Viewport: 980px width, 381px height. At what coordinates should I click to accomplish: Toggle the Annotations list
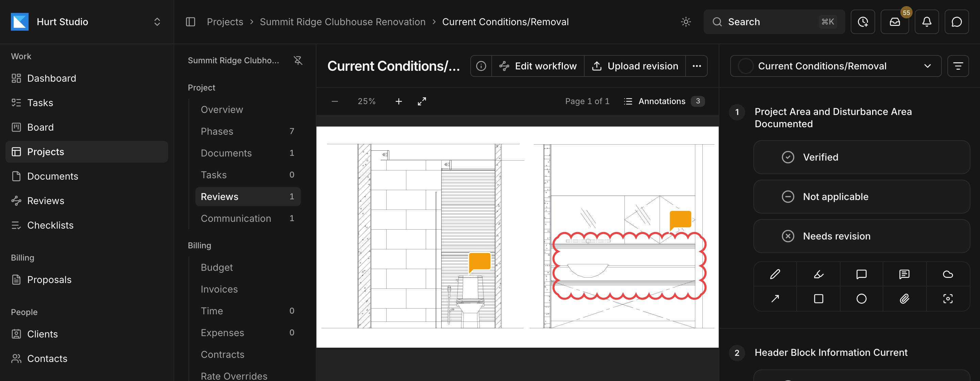[664, 101]
